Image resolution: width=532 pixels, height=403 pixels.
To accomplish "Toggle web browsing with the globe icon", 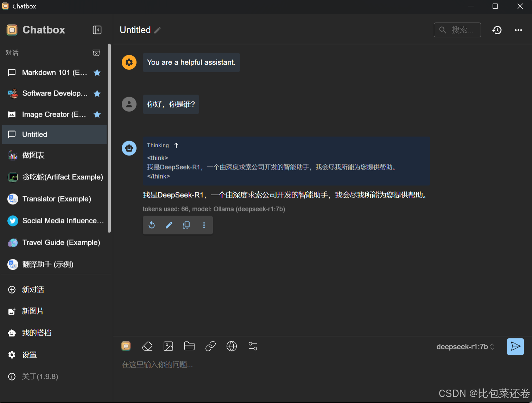I will [232, 346].
